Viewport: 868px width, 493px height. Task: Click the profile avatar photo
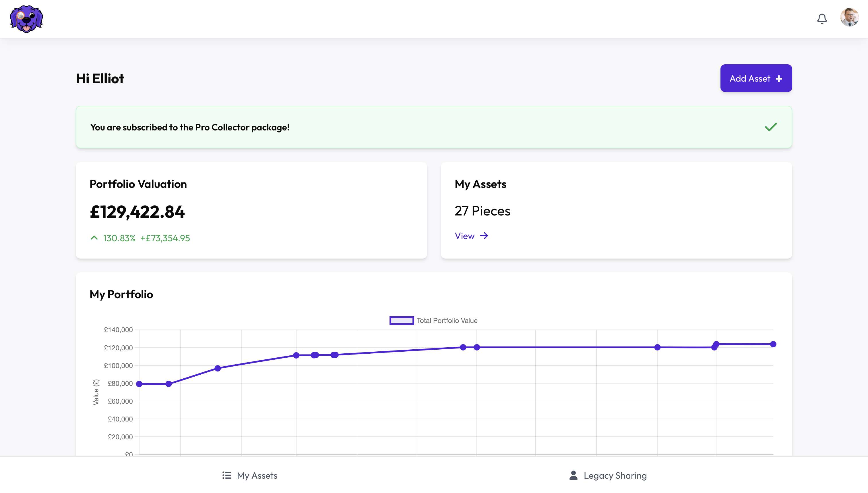click(850, 17)
